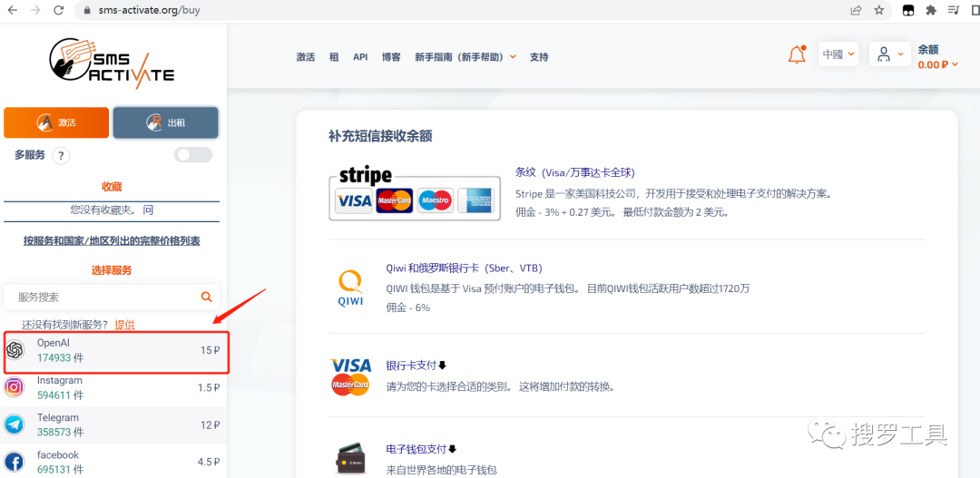Toggle the 多服务 multi-service switch

click(x=194, y=155)
